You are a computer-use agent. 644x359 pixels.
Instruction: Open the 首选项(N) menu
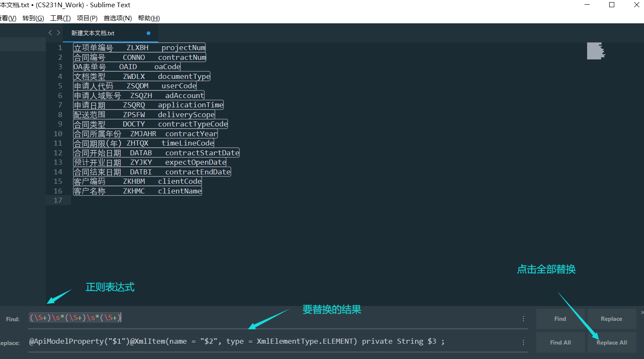[x=118, y=18]
